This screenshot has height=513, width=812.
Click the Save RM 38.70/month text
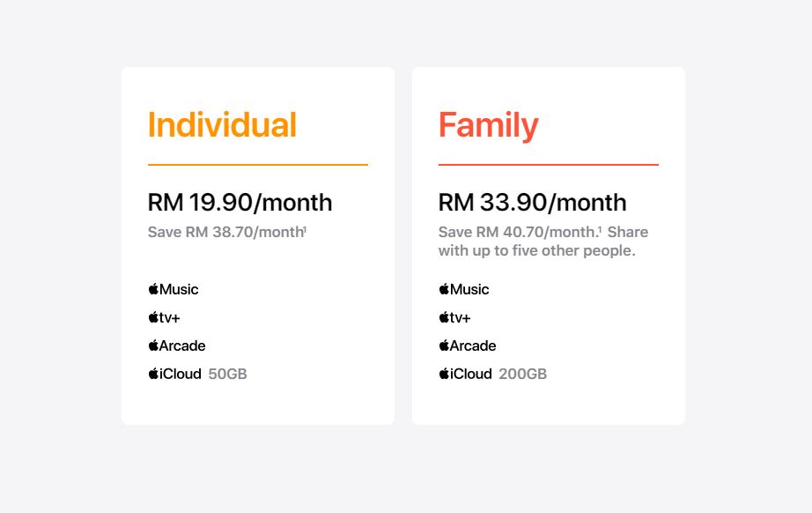click(225, 232)
